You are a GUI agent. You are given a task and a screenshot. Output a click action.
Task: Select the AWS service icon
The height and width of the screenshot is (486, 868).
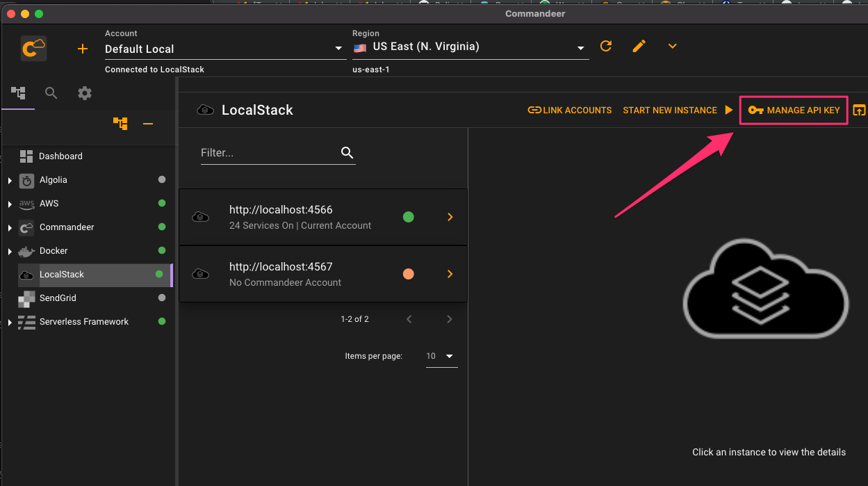tap(26, 204)
